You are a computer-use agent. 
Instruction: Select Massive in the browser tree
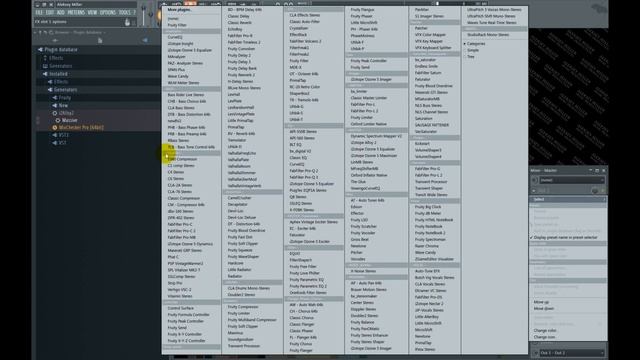click(x=69, y=120)
